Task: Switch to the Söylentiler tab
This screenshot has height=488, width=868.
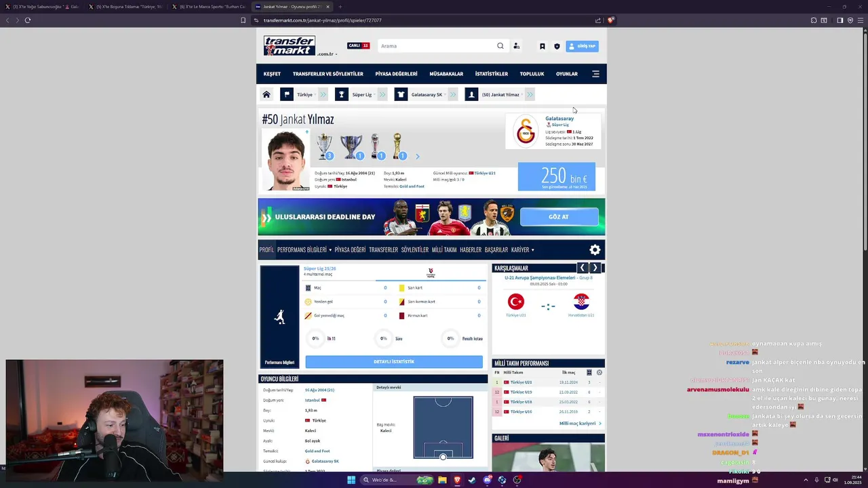Action: pyautogui.click(x=415, y=249)
